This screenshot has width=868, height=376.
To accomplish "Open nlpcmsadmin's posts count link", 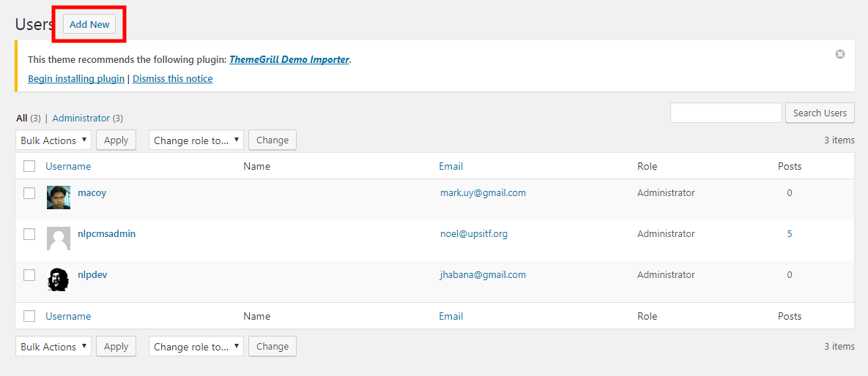I will [790, 234].
